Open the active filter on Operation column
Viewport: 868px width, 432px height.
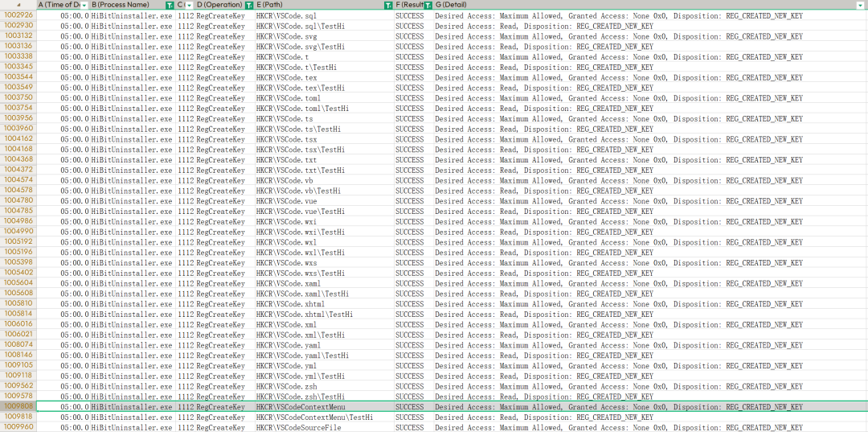(x=249, y=5)
